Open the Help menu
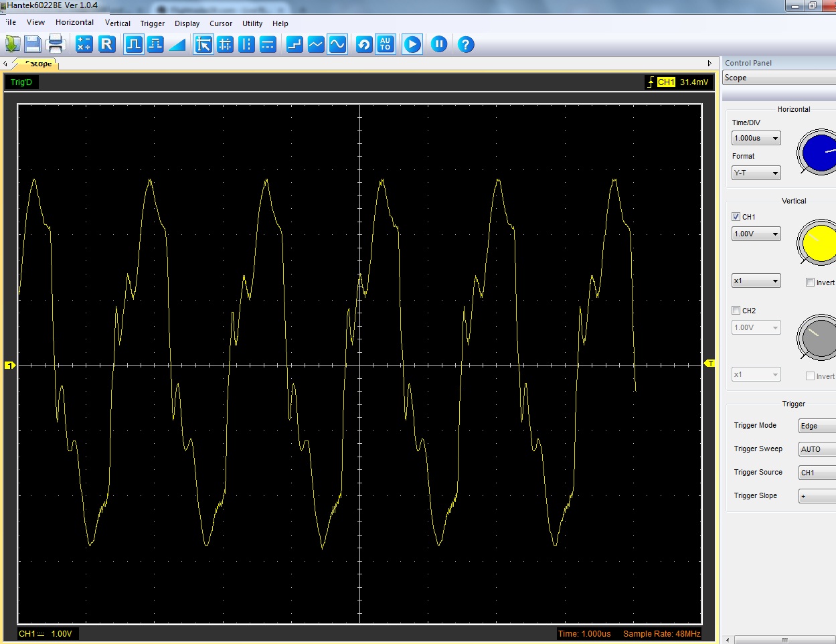 point(280,23)
